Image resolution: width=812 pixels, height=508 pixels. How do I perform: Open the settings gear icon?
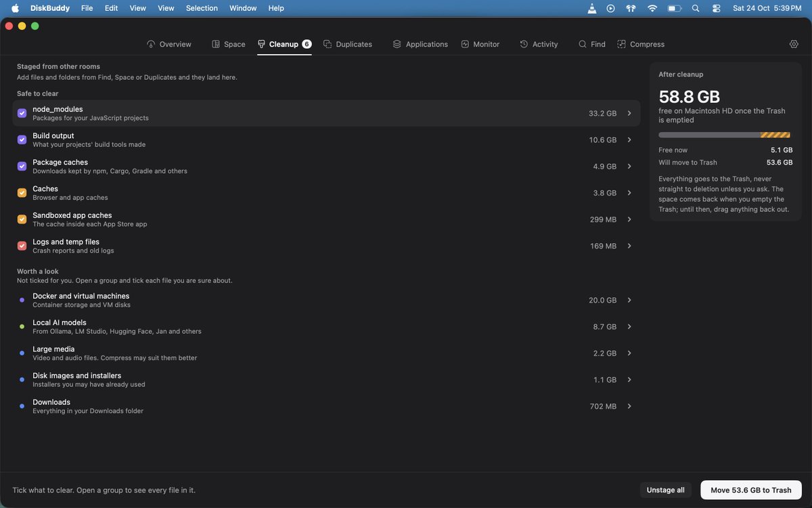[794, 44]
